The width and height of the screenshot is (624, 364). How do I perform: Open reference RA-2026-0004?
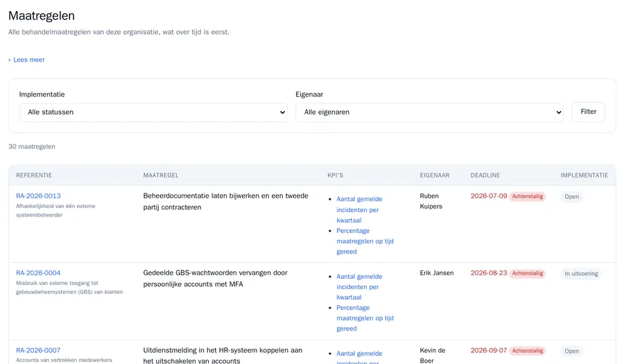(38, 273)
